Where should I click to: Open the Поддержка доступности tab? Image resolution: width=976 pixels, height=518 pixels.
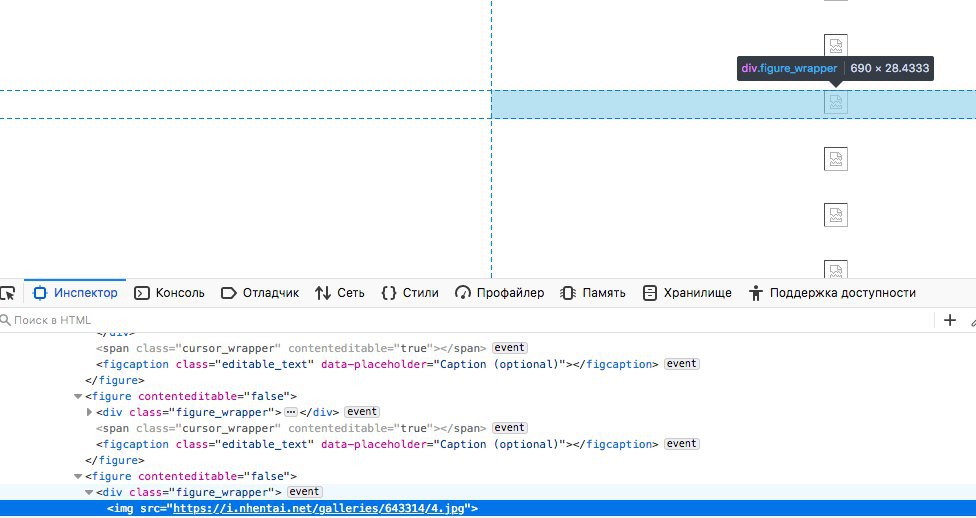[x=832, y=293]
